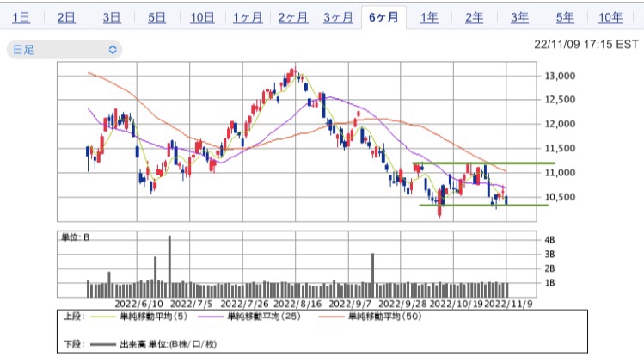
Task: Open the 日足 candle interval dropdown
Action: pyautogui.click(x=64, y=50)
